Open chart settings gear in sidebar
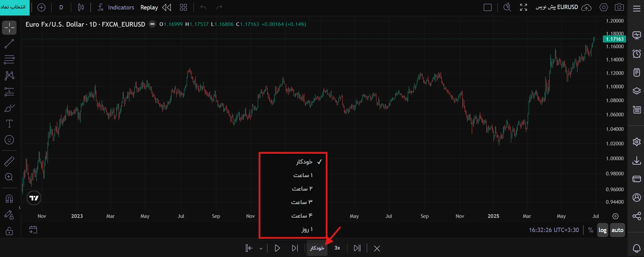The height and width of the screenshot is (257, 644). (x=637, y=142)
